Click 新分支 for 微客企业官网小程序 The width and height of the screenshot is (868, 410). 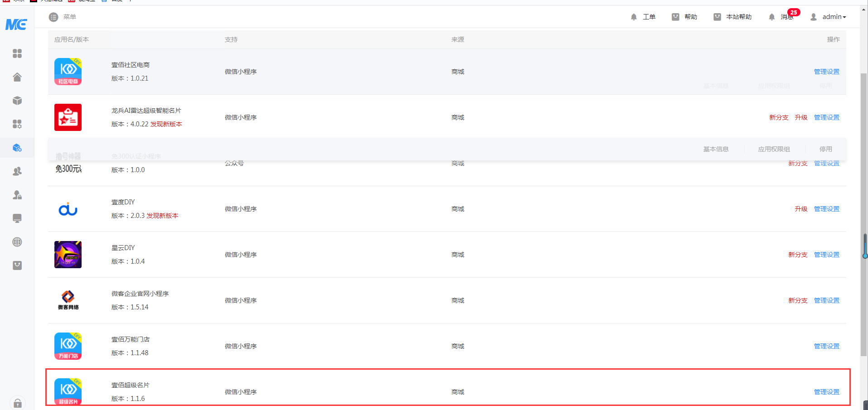[x=798, y=300]
